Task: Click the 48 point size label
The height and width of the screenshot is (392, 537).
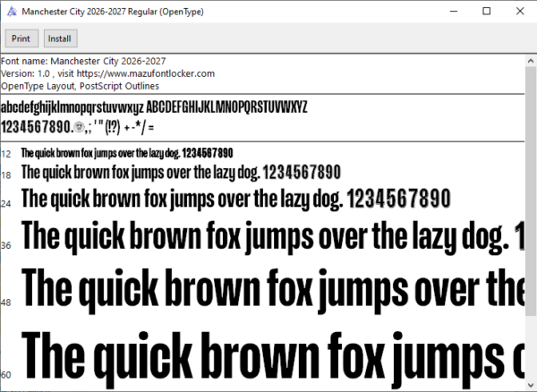Action: 6,303
